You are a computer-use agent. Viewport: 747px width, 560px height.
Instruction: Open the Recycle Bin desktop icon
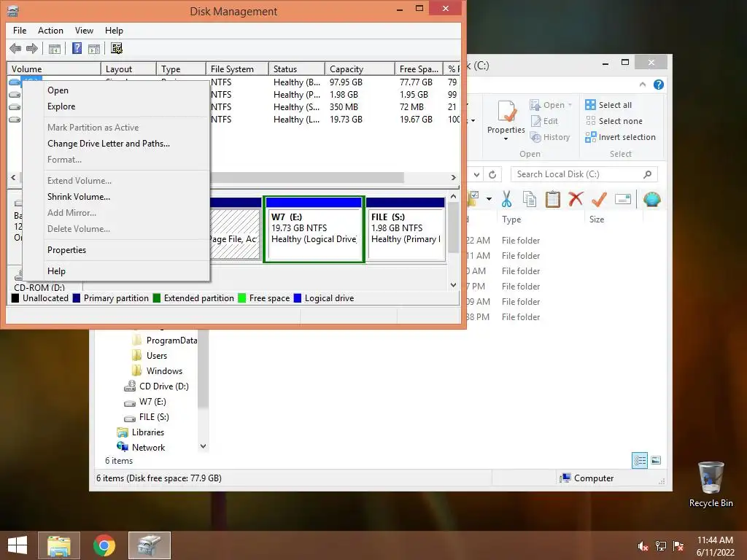pos(711,484)
